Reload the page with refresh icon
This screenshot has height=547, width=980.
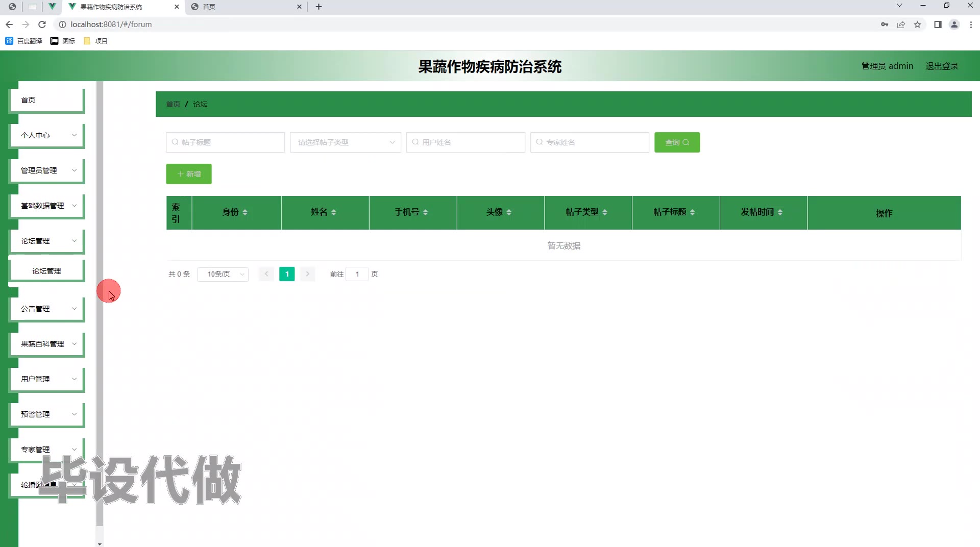(42, 24)
